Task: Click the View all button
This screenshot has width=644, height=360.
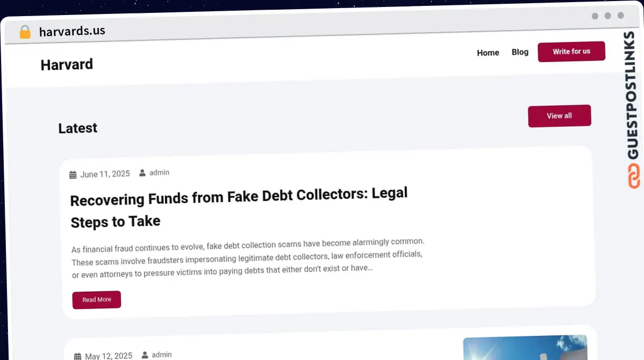Action: [x=559, y=116]
